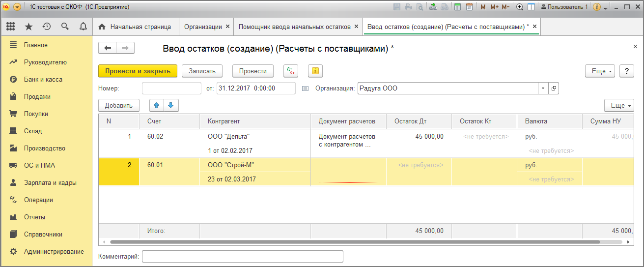Switch to Начальная страница tab

pyautogui.click(x=135, y=27)
